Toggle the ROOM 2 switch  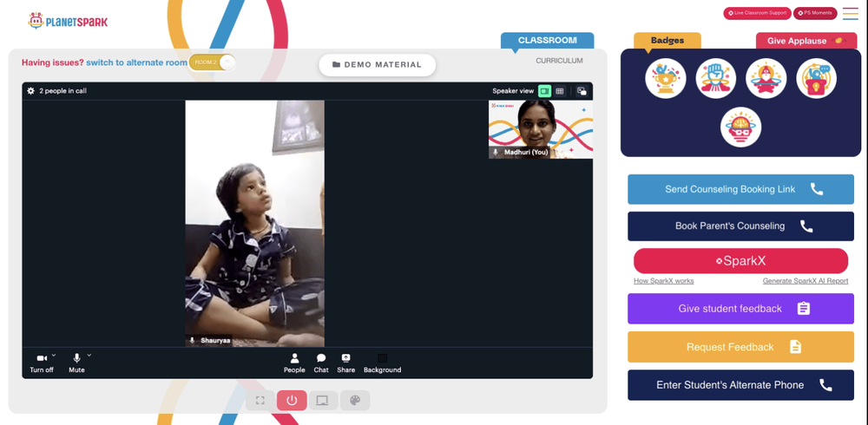212,62
